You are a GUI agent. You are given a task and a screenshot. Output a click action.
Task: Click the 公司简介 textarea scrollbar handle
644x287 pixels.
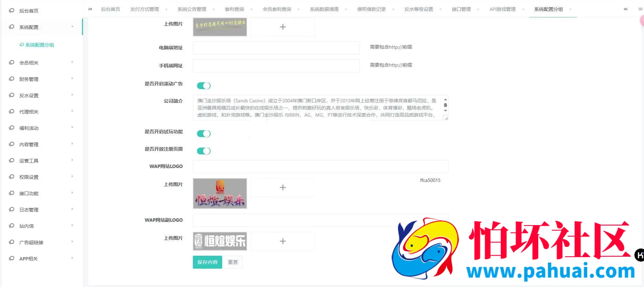coord(445,105)
